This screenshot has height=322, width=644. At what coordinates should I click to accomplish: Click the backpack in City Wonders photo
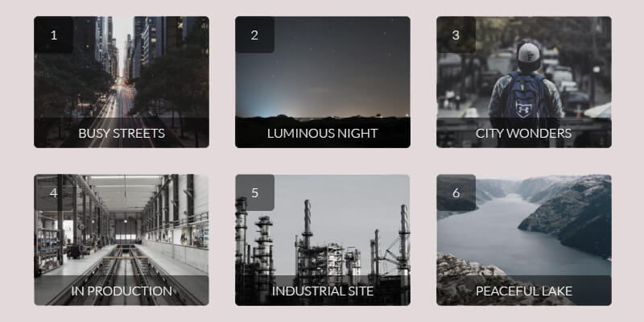524,97
